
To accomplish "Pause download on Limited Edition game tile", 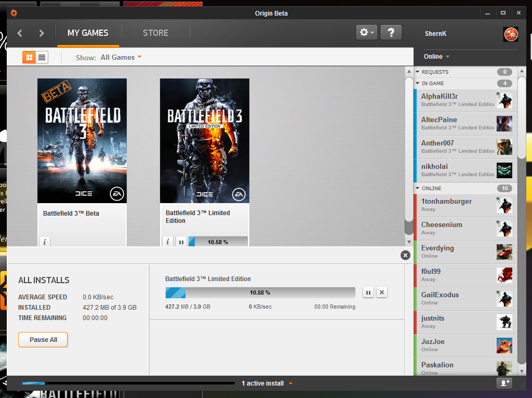I will point(181,242).
